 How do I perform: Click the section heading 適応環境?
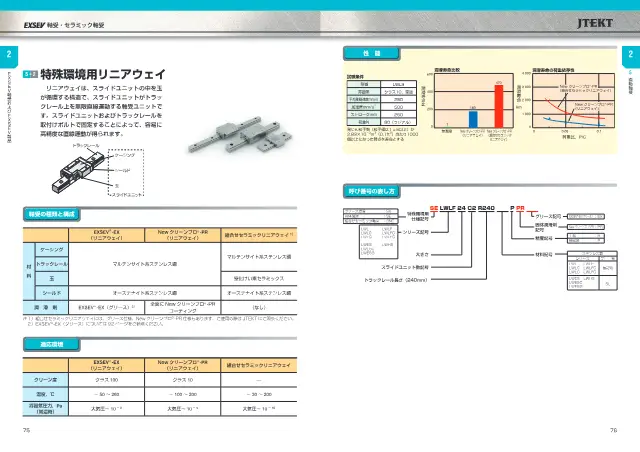[51, 344]
